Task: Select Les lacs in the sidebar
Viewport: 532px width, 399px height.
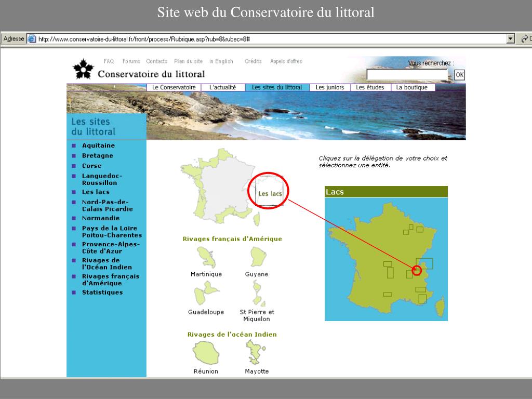Action: point(96,192)
